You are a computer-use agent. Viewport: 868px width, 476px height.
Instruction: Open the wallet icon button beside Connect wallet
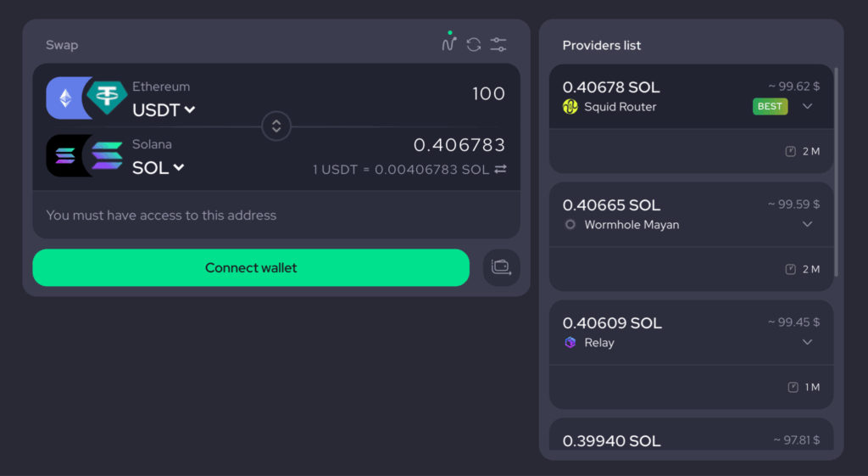tap(501, 267)
